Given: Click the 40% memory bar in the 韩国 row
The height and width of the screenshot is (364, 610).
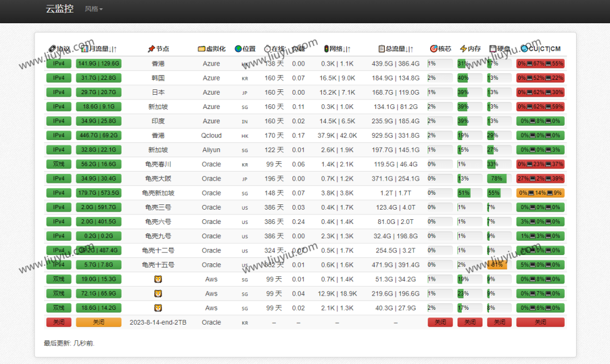Looking at the screenshot, I should tap(462, 78).
